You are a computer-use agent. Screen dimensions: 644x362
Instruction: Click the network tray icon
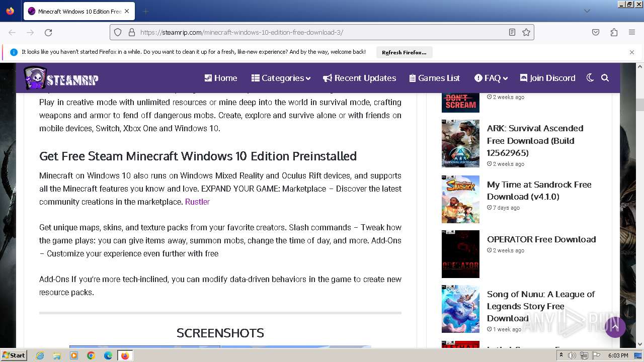[584, 355]
